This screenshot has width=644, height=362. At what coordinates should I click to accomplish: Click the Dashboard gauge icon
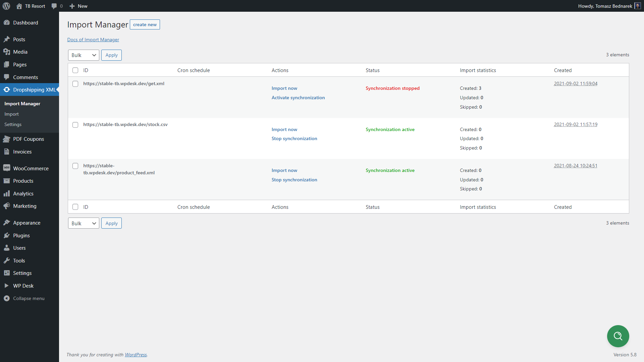(7, 22)
